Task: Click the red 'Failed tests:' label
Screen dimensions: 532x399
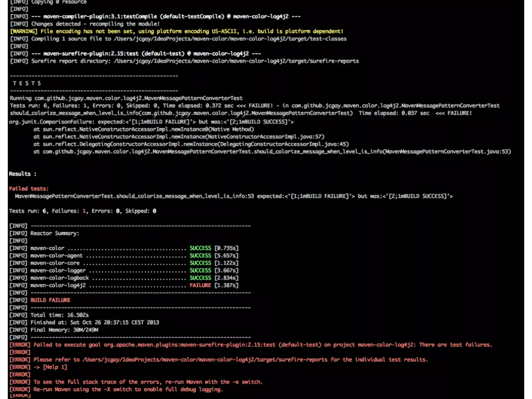Action: [29, 189]
